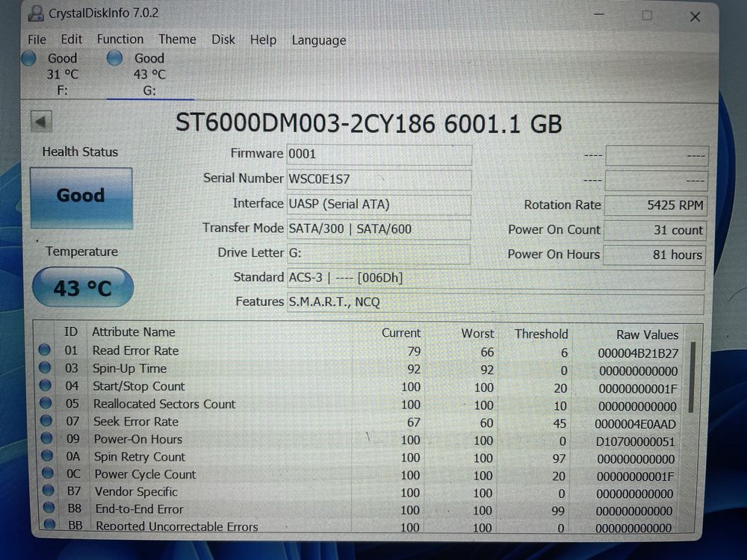Click the Power On Count value 31 count
This screenshot has height=560, width=747.
(x=655, y=231)
